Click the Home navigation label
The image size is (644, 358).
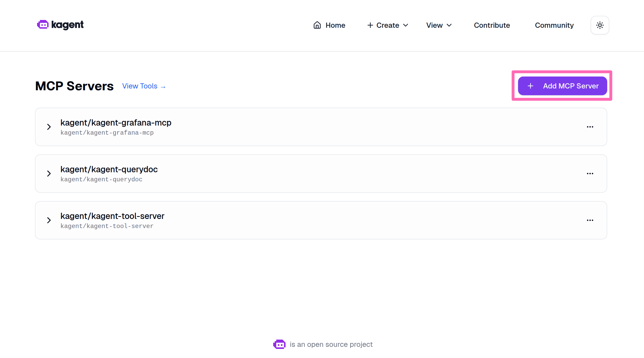335,25
